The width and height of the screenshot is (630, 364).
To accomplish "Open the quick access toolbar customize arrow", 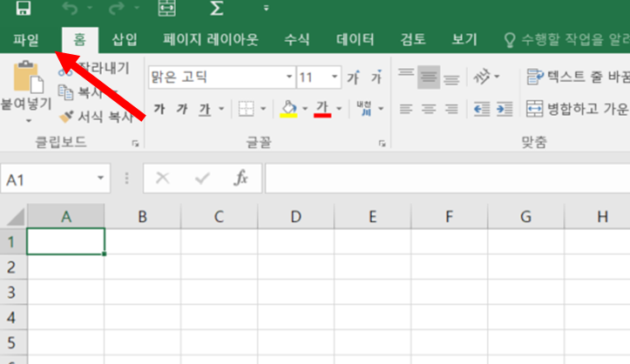I will [x=266, y=8].
